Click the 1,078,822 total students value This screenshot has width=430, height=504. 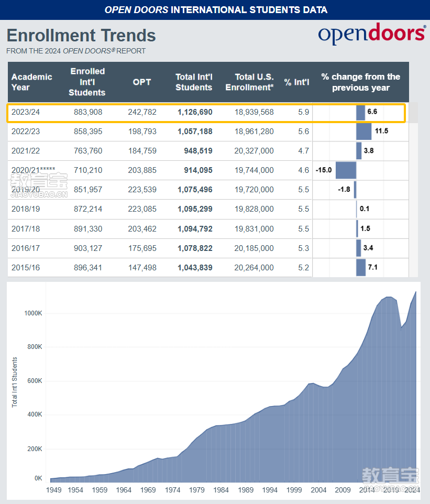tap(195, 248)
